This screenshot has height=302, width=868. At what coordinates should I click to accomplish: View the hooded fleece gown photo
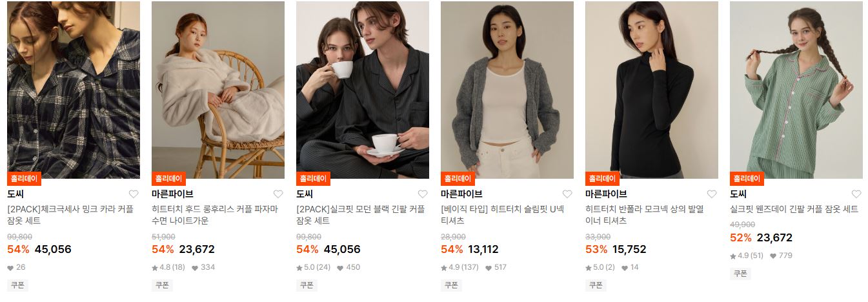pyautogui.click(x=218, y=90)
